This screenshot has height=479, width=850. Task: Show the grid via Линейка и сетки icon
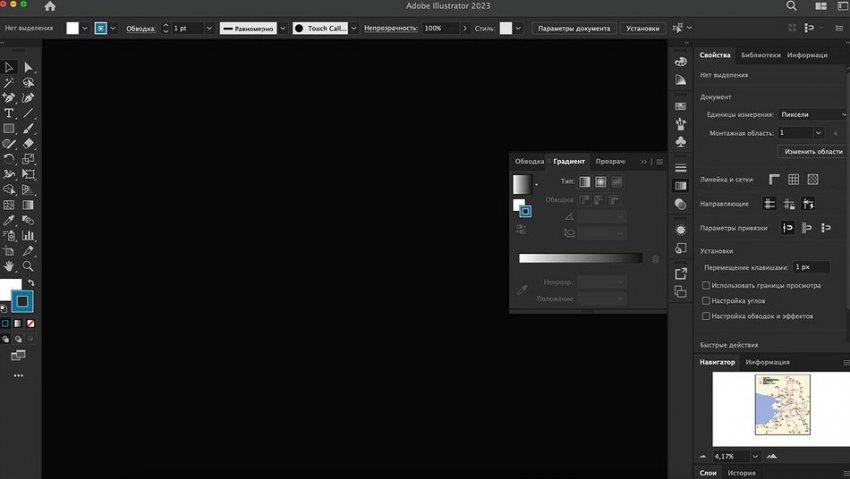click(x=793, y=179)
